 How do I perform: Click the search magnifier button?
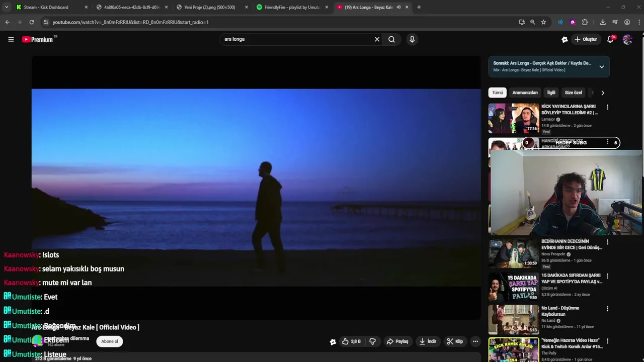pyautogui.click(x=391, y=39)
